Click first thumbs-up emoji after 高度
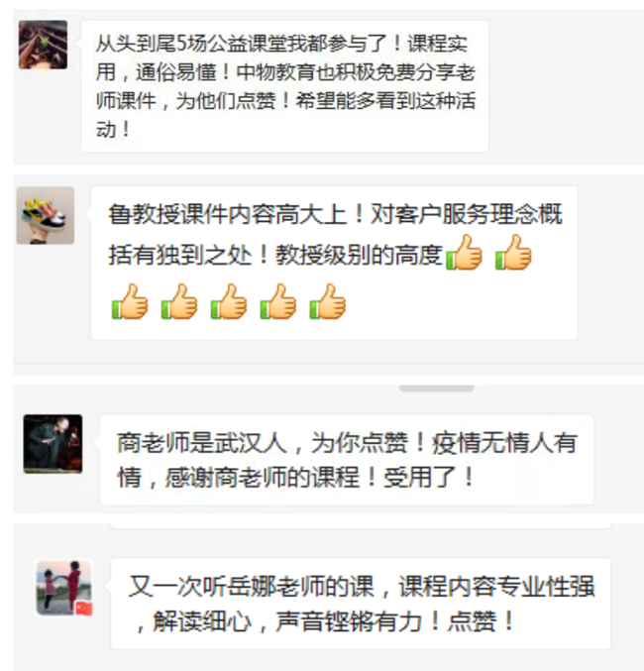 [x=464, y=253]
